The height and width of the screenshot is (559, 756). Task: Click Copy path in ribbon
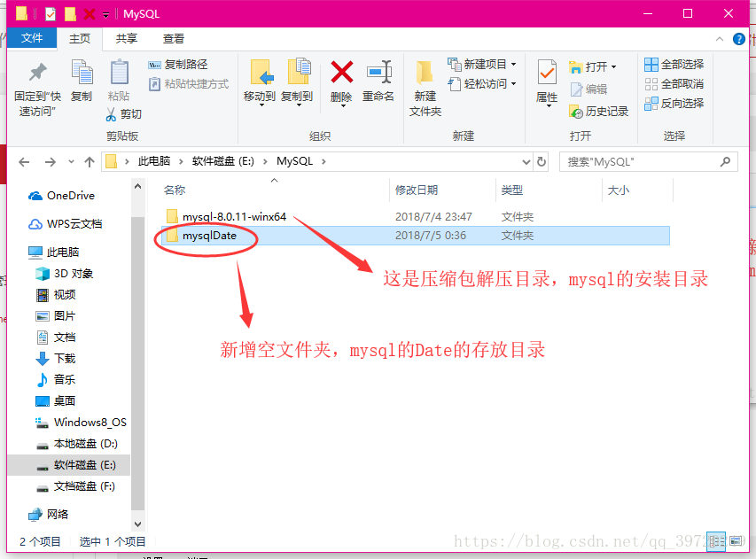(178, 64)
